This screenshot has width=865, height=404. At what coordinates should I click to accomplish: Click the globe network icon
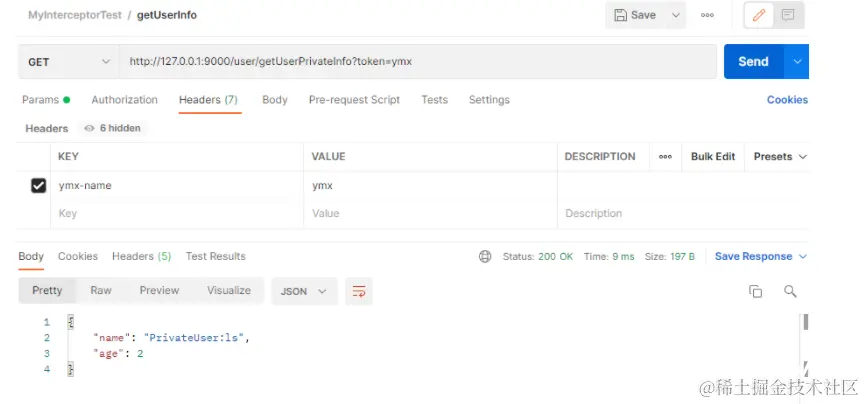click(x=485, y=256)
